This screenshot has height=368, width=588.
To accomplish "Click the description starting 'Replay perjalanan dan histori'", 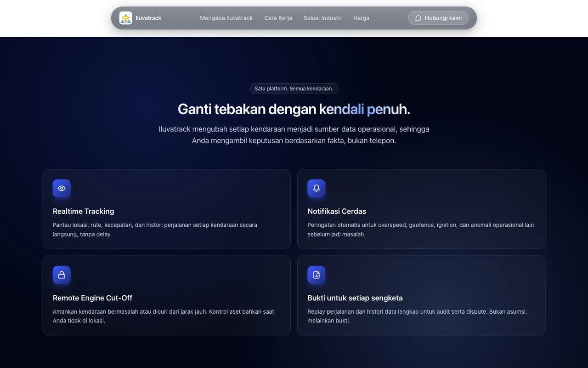I will pos(418,316).
